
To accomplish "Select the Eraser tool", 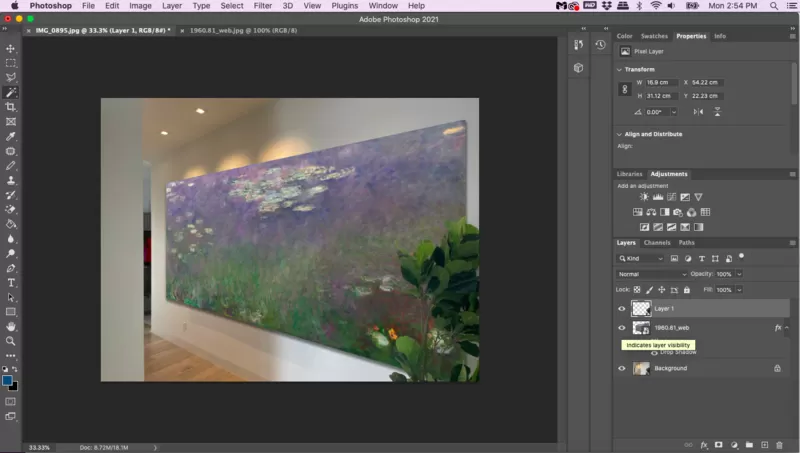I will (10, 209).
